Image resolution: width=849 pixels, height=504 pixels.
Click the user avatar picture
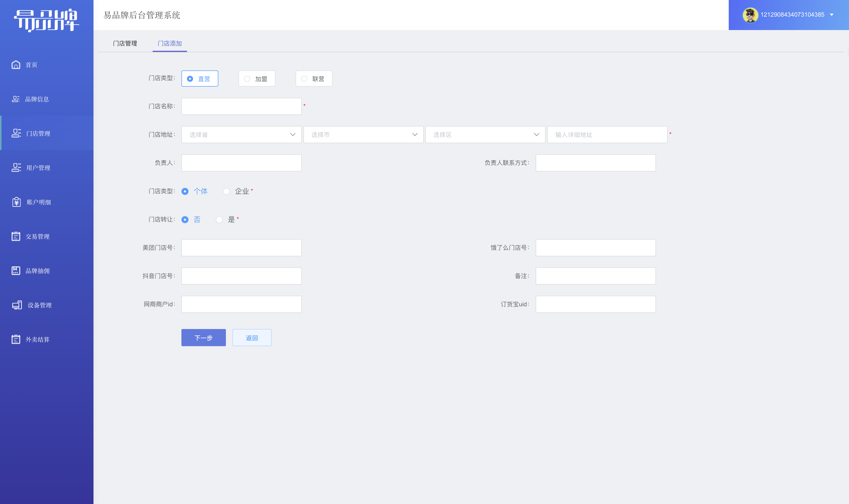(x=750, y=15)
